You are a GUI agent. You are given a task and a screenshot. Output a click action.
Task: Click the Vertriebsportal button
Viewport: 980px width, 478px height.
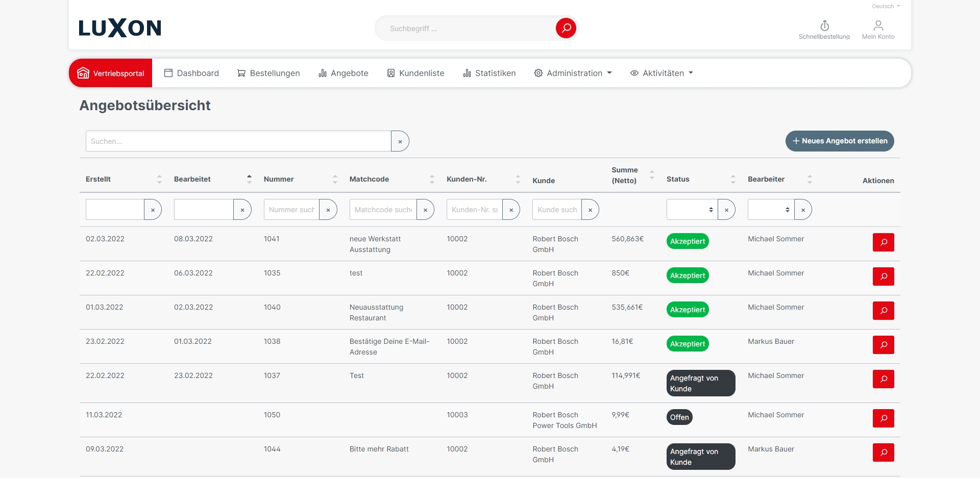[x=111, y=73]
